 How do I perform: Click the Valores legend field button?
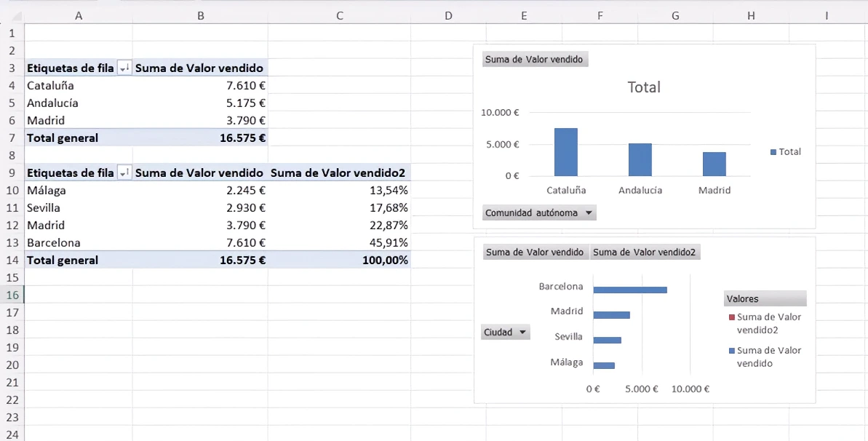coord(765,298)
